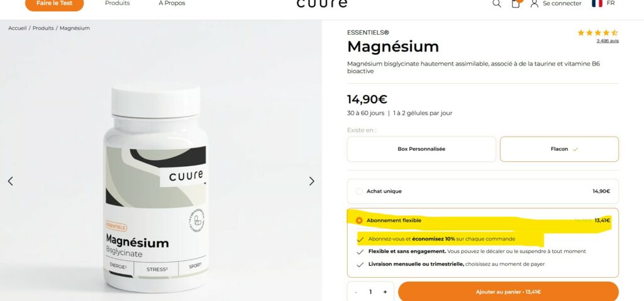The width and height of the screenshot is (644, 301).
Task: Click Ajouter au panier button
Action: (508, 292)
